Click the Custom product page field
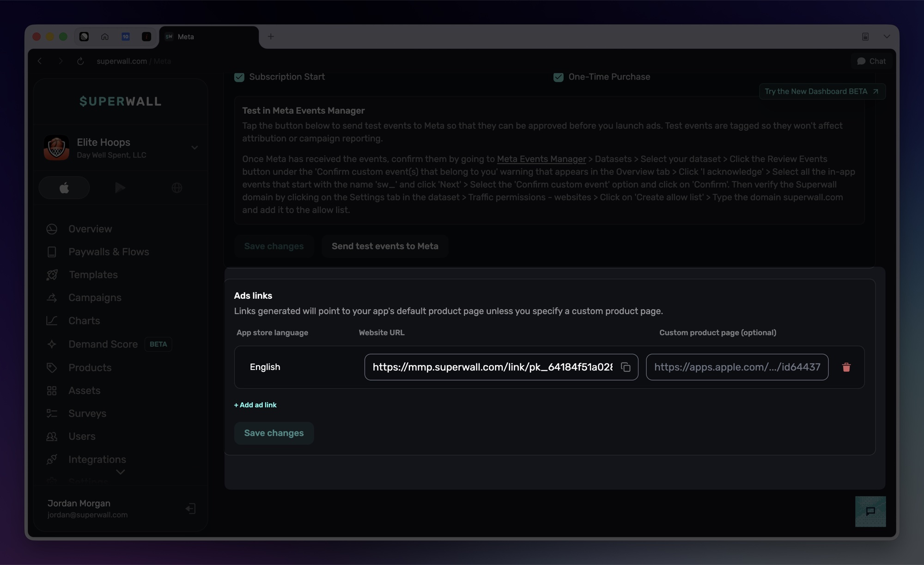This screenshot has width=924, height=565. tap(737, 367)
